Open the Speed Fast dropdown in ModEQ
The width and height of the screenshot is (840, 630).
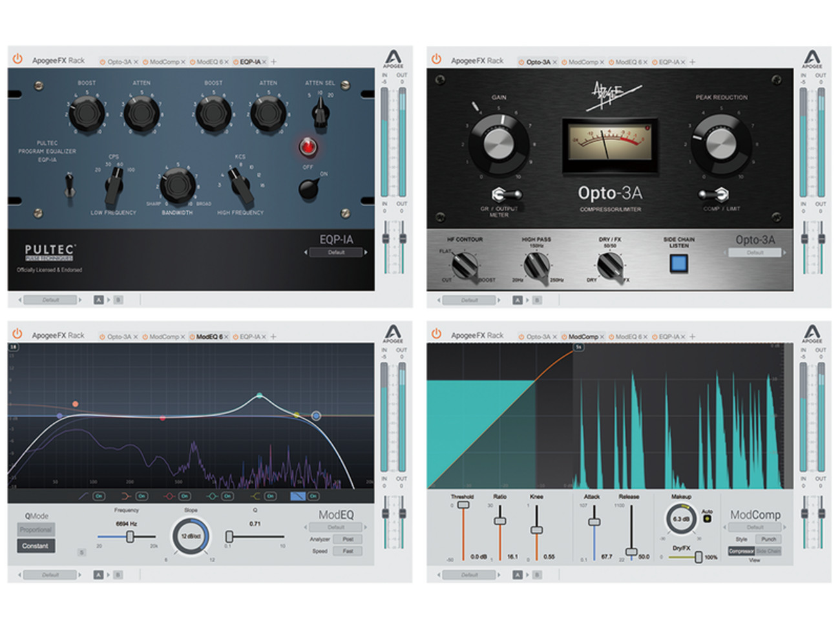coord(348,551)
